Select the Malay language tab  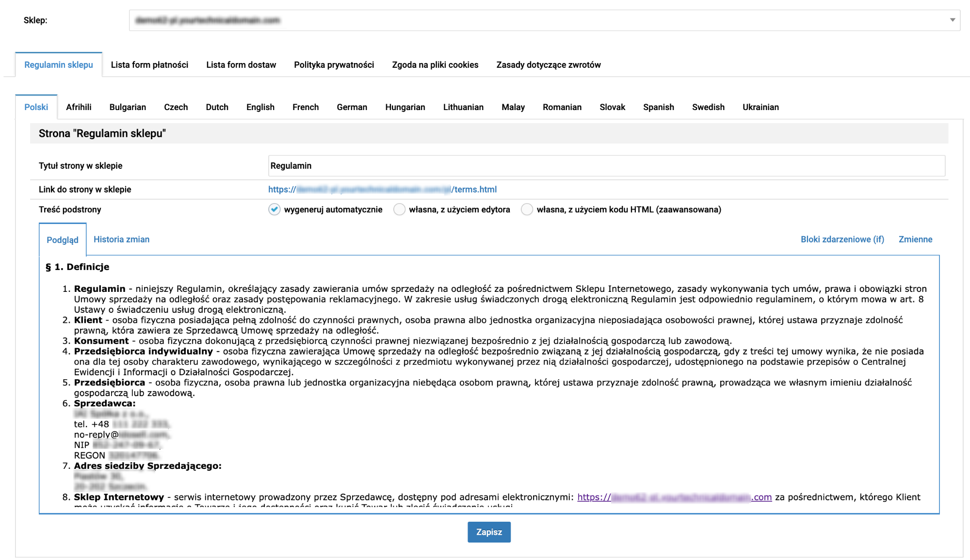pyautogui.click(x=513, y=107)
